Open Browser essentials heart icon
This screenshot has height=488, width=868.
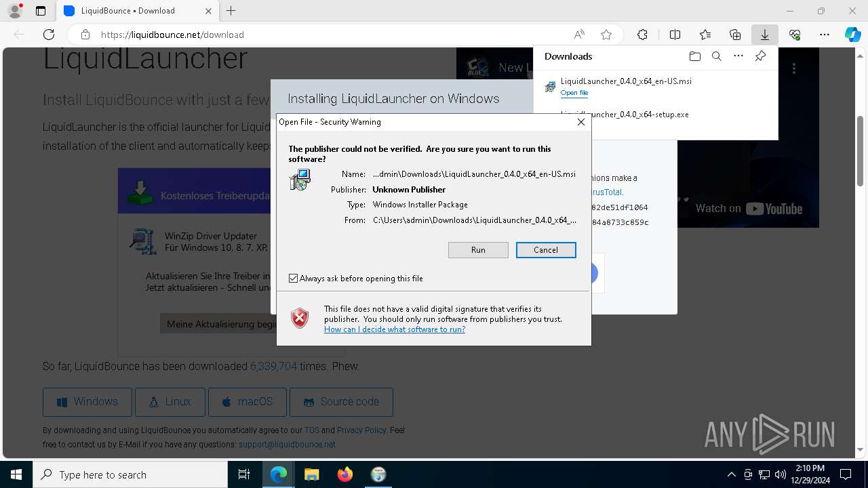pyautogui.click(x=795, y=35)
